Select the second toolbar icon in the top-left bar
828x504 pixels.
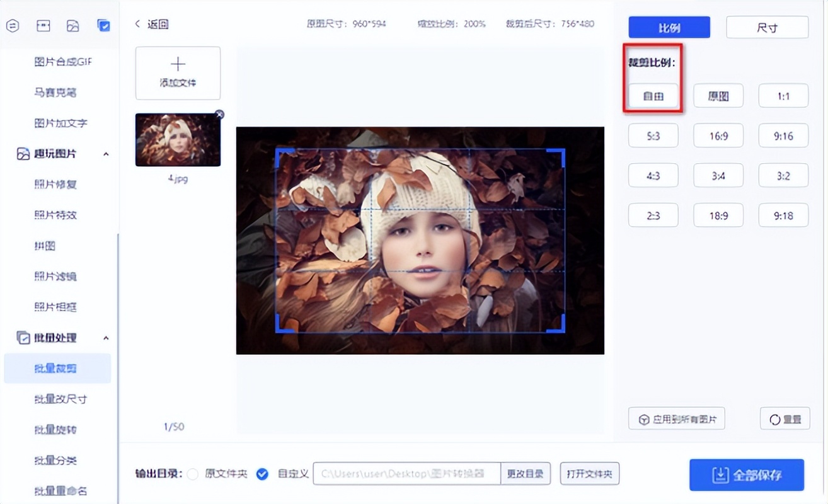click(x=43, y=26)
